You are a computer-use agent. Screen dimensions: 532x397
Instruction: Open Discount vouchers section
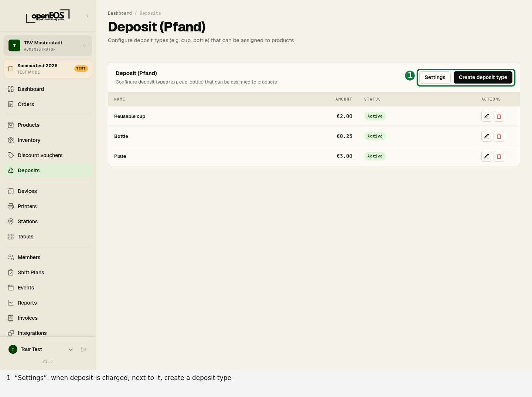(x=48, y=155)
